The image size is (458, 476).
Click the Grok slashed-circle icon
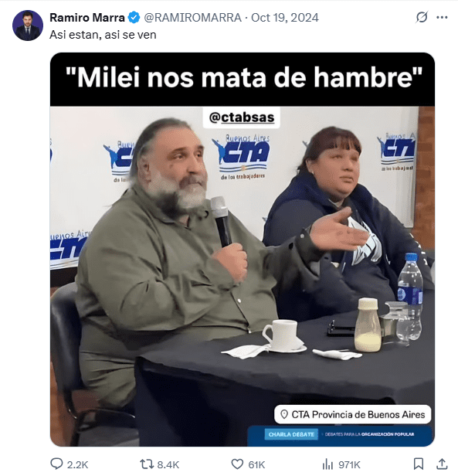[x=422, y=17]
